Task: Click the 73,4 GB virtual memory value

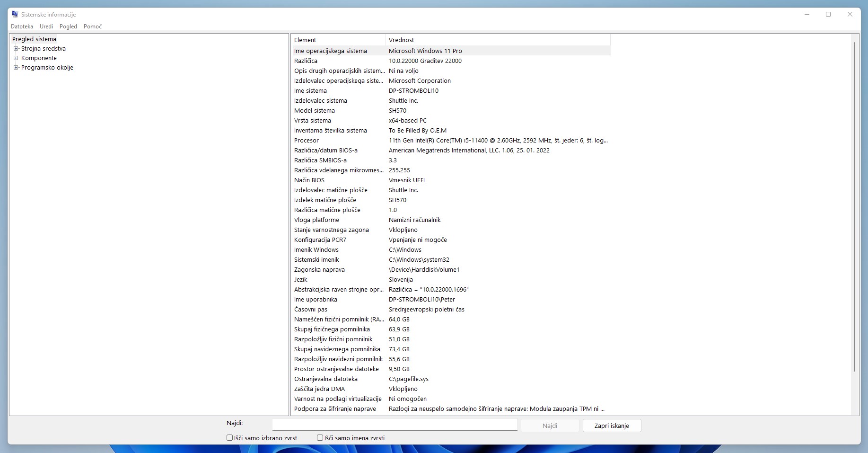Action: point(399,349)
